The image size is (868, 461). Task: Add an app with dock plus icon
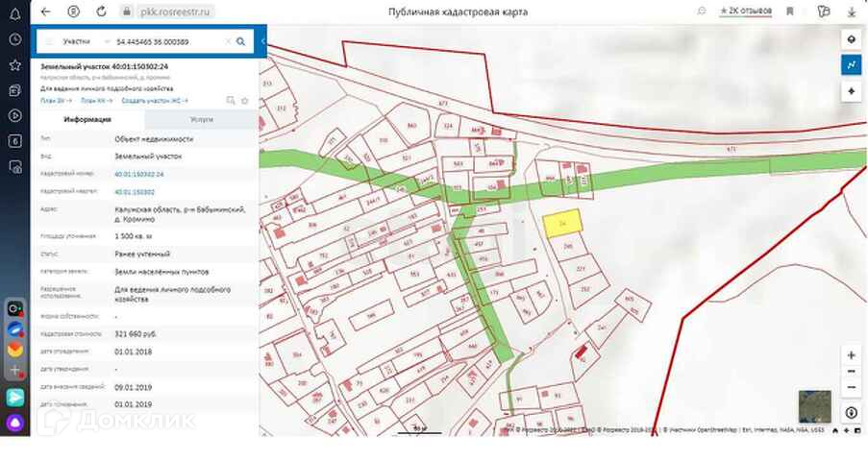(15, 370)
